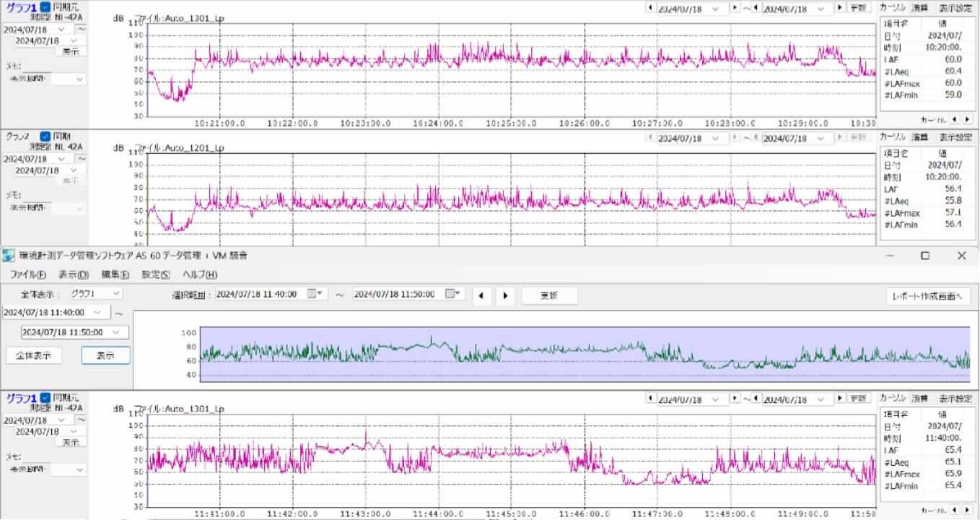The width and height of the screenshot is (980, 520).
Task: Open calendar for 選択範囲 end 11:50:00
Action: coord(455,294)
